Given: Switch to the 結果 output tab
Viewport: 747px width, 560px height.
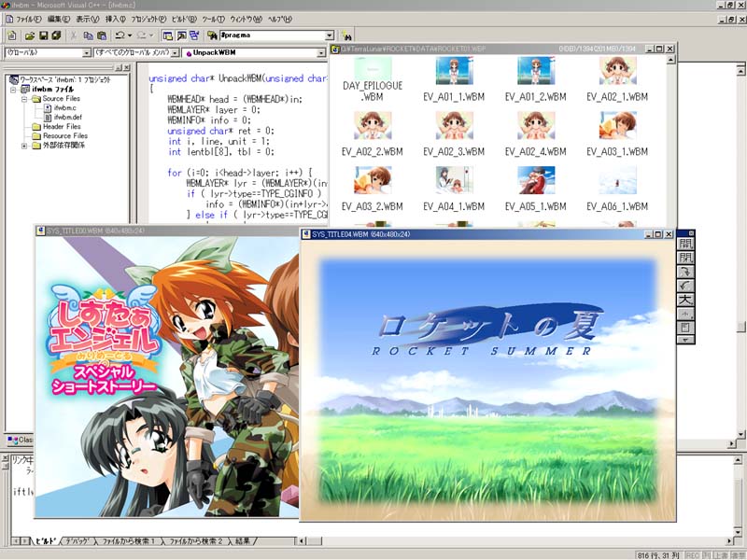Looking at the screenshot, I should pos(243,541).
